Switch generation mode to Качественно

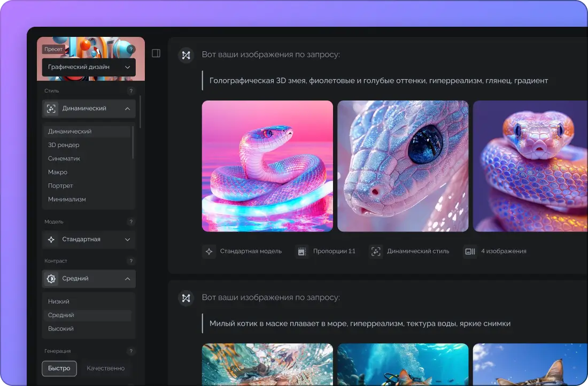pos(106,368)
